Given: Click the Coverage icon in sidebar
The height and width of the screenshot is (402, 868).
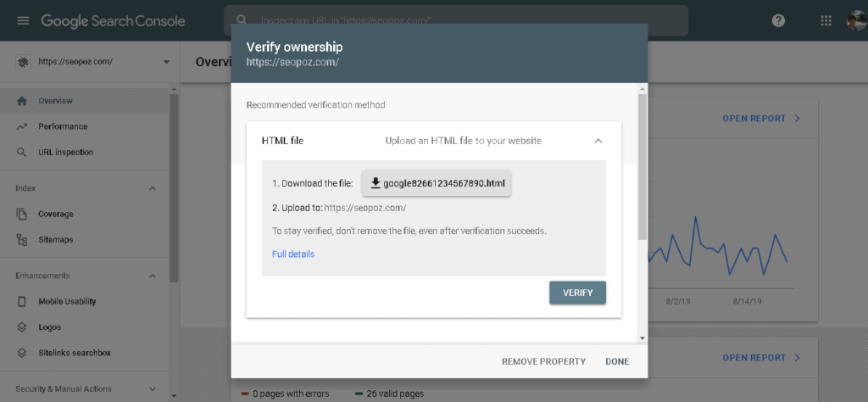Looking at the screenshot, I should pos(21,215).
